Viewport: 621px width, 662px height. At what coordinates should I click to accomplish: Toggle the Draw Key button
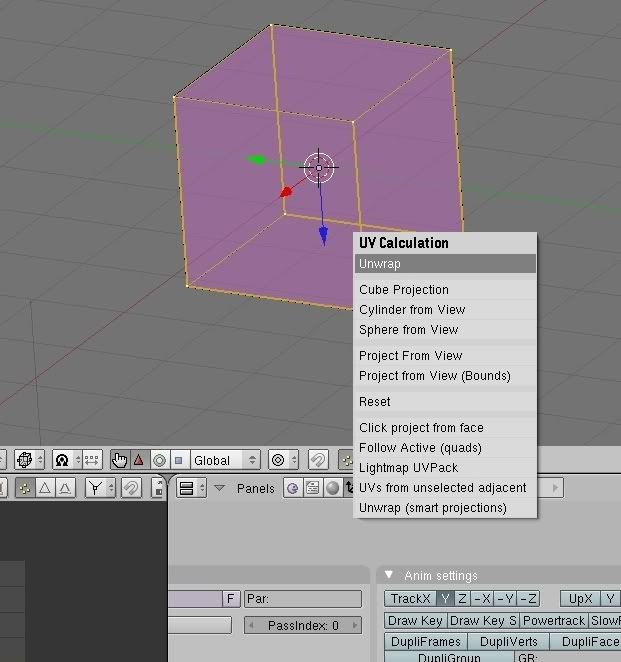415,621
